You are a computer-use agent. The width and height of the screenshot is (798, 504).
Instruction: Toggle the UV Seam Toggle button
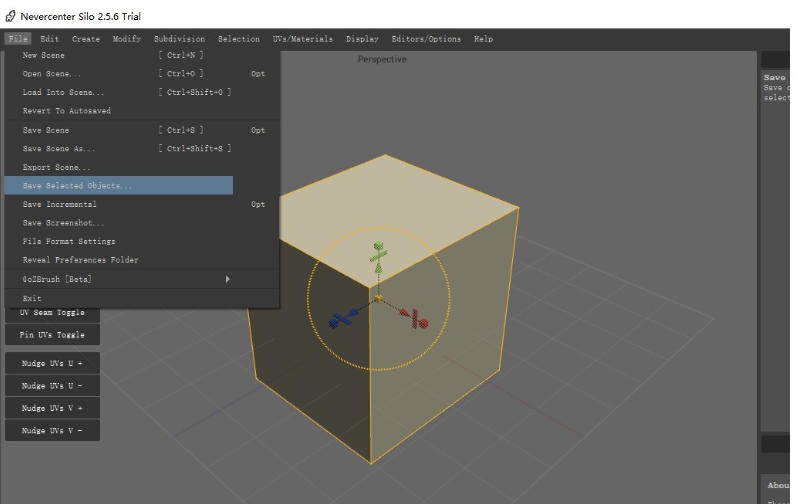pyautogui.click(x=52, y=313)
